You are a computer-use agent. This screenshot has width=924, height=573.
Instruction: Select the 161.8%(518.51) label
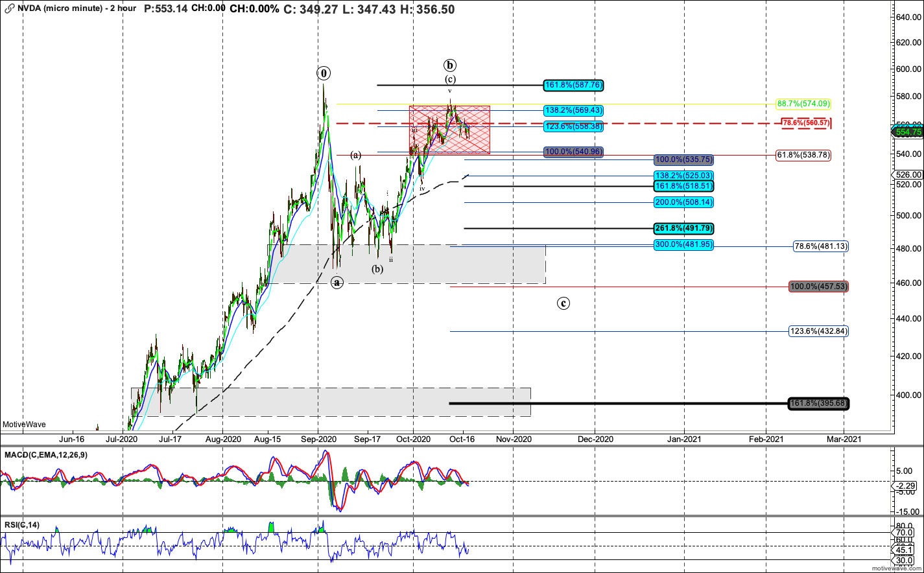(x=683, y=185)
